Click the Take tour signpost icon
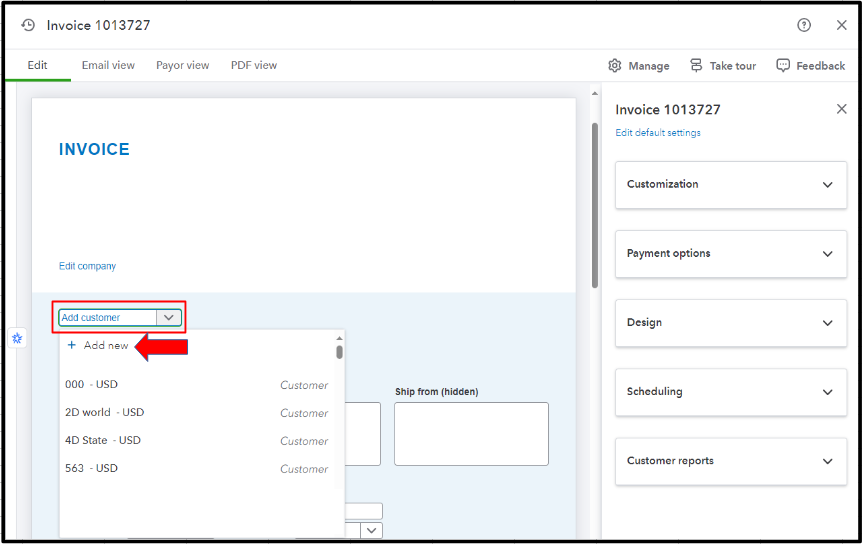The image size is (862, 544). (x=696, y=65)
